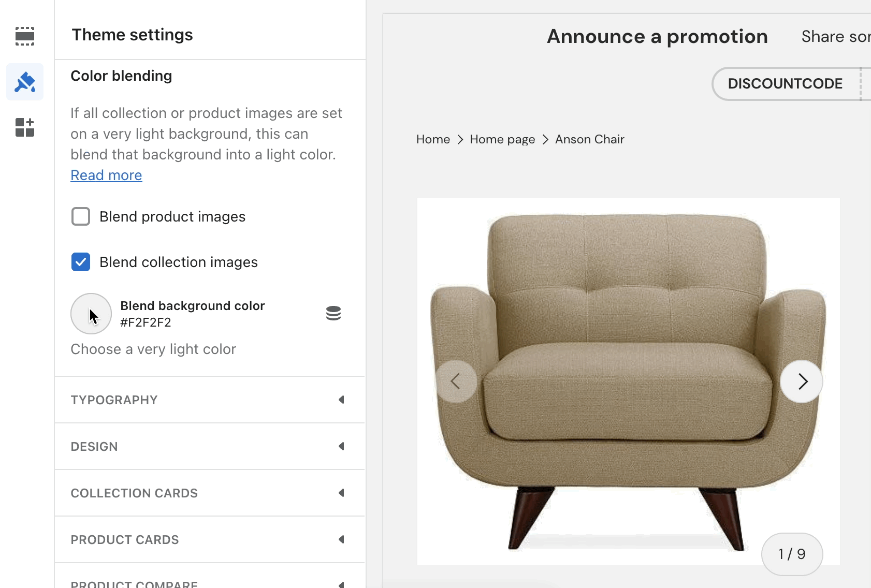This screenshot has height=588, width=871.
Task: Click the DISCOUNTCODE button
Action: (785, 84)
